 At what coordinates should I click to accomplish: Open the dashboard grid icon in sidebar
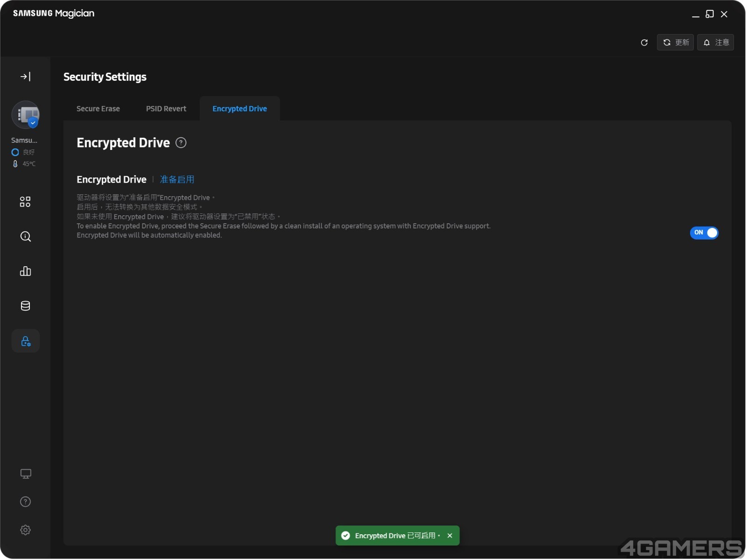[25, 202]
